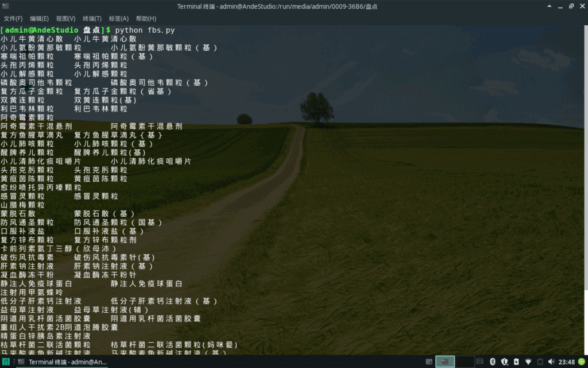
Task: Open the Wi-Fi network tray icon
Action: pyautogui.click(x=528, y=362)
